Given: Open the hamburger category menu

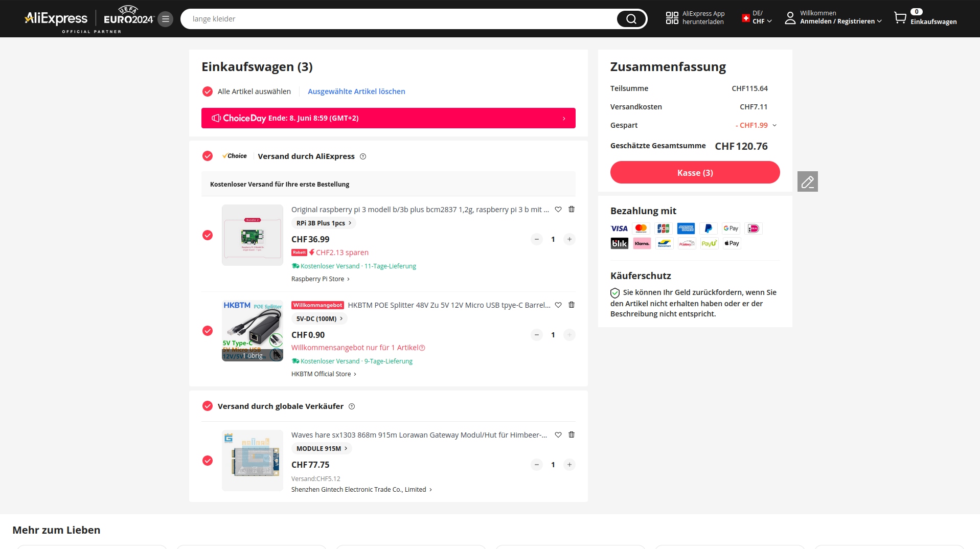Looking at the screenshot, I should [165, 19].
